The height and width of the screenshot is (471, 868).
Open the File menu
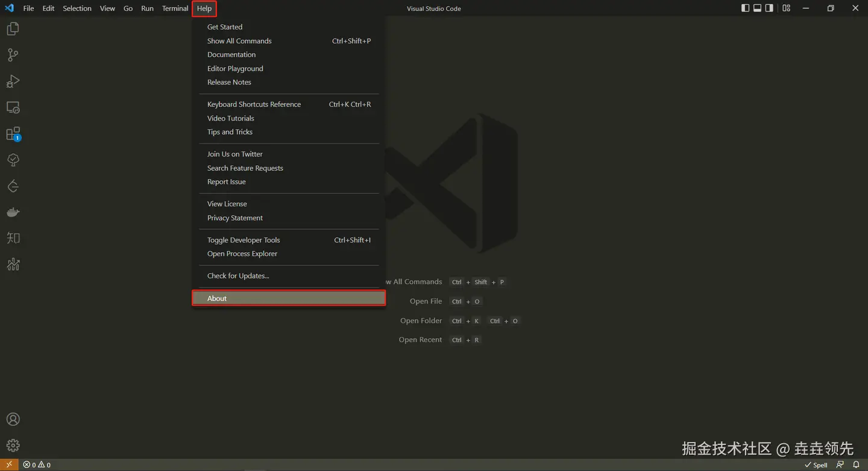click(28, 8)
